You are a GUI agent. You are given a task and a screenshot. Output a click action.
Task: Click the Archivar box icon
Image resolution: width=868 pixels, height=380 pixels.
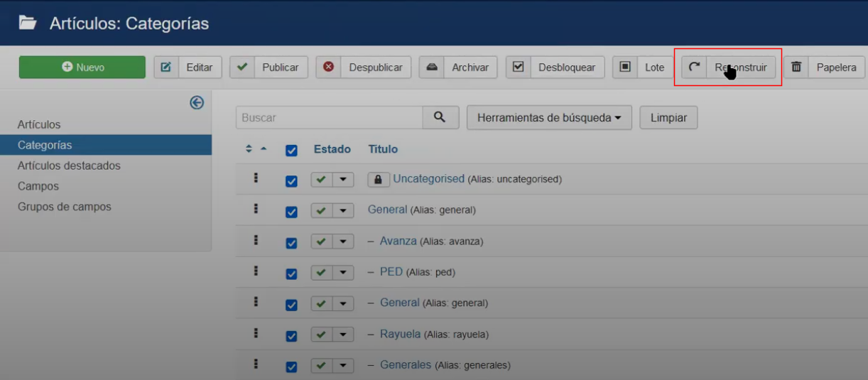click(431, 67)
